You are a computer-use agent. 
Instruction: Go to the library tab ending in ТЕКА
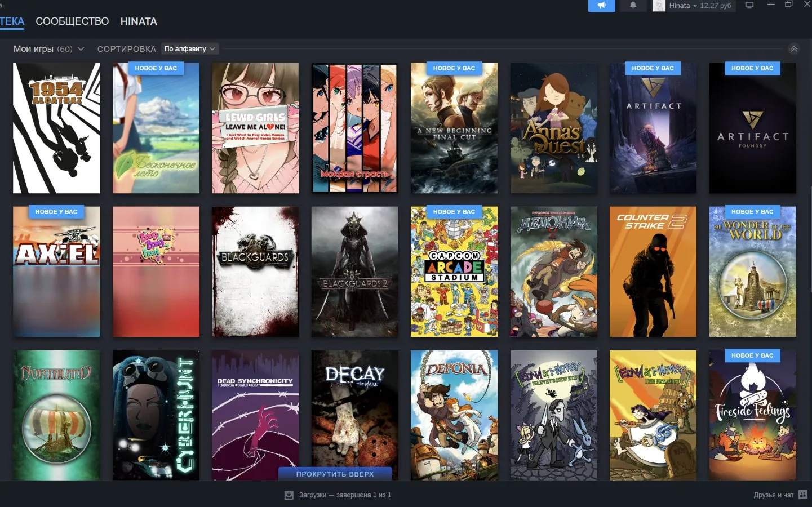[x=12, y=21]
